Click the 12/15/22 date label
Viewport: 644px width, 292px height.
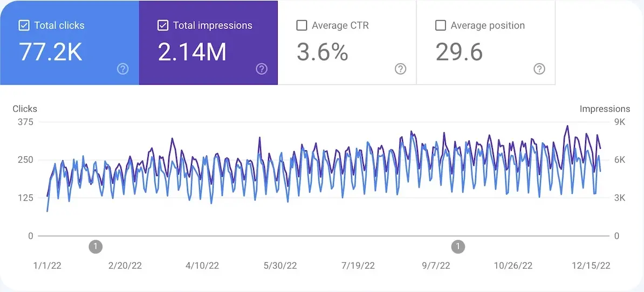coord(591,266)
